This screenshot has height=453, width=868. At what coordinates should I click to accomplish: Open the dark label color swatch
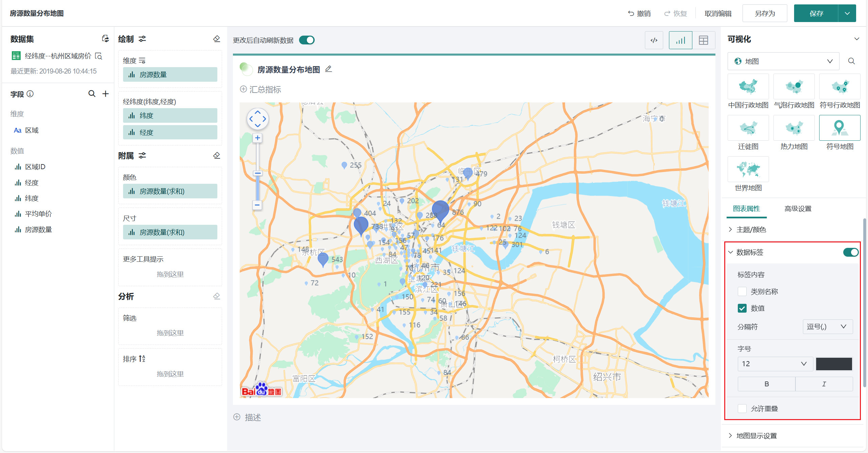coord(834,363)
